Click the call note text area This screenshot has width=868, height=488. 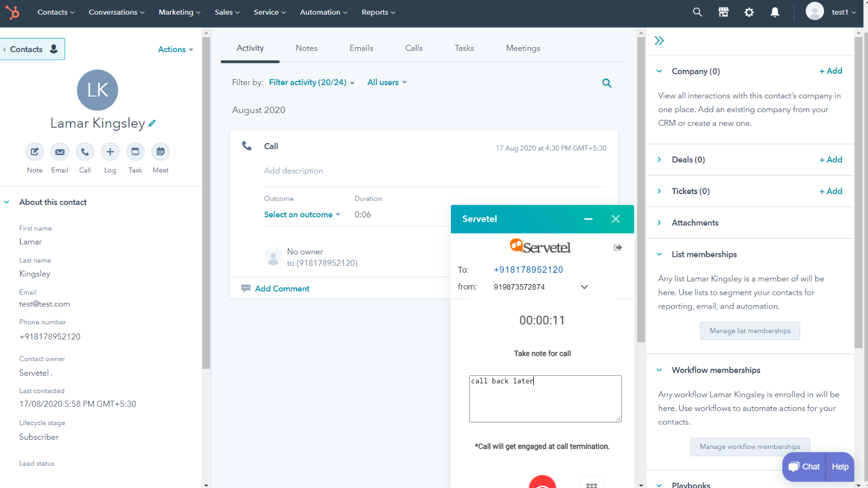(x=545, y=399)
